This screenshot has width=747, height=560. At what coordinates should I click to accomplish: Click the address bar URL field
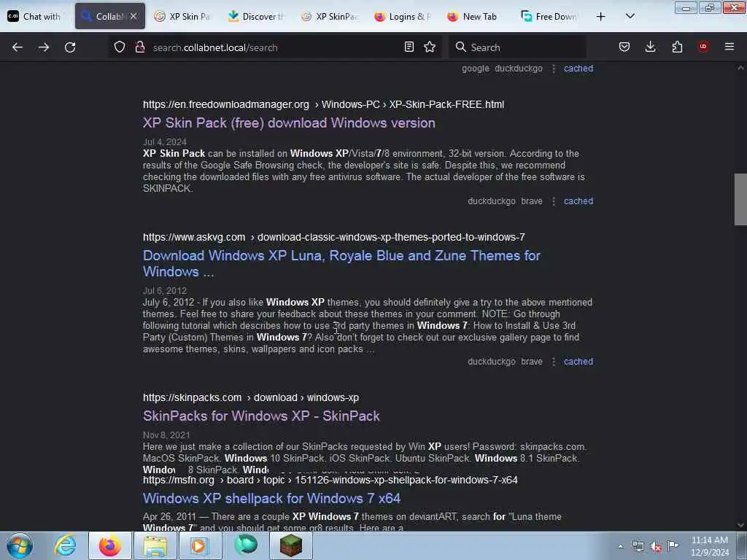pyautogui.click(x=274, y=47)
